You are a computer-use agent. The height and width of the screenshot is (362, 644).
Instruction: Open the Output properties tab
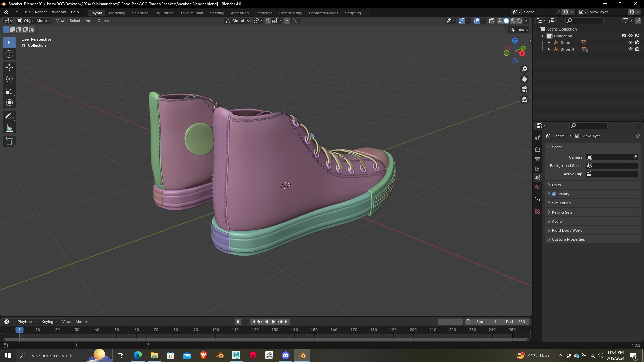tap(538, 159)
